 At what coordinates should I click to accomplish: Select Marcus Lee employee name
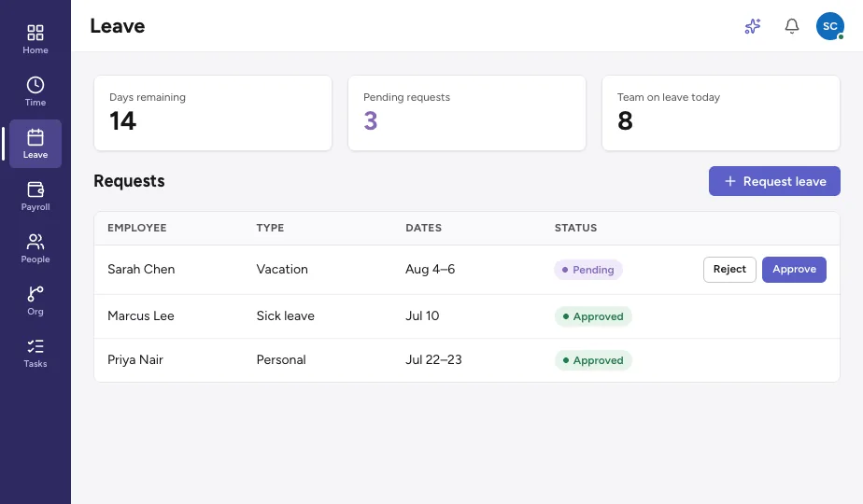pos(141,315)
